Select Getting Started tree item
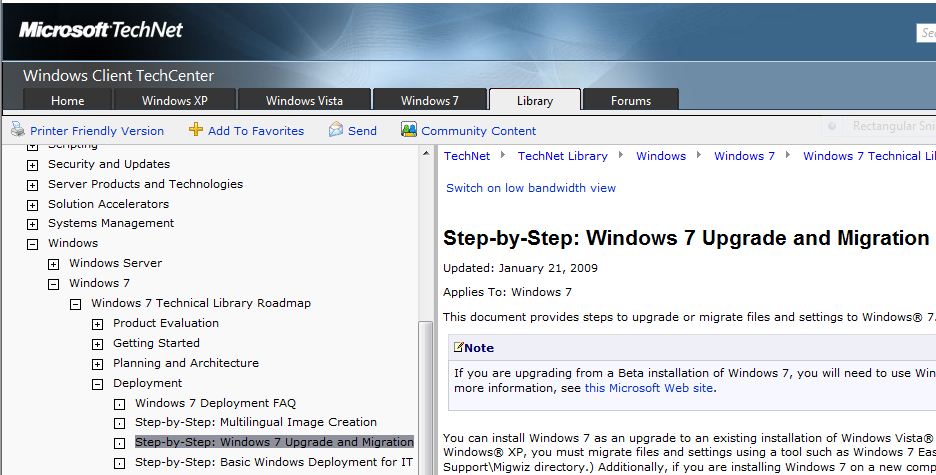The width and height of the screenshot is (936, 475). tap(156, 343)
